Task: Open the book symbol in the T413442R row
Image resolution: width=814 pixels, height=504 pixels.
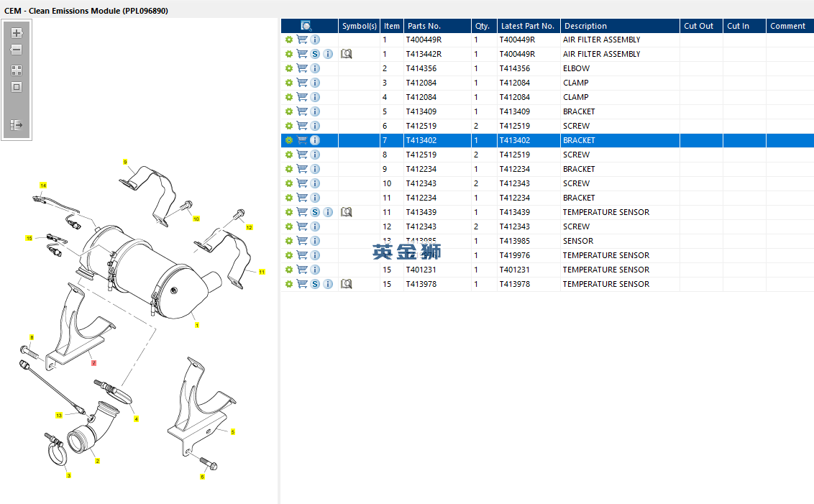Action: click(x=347, y=54)
